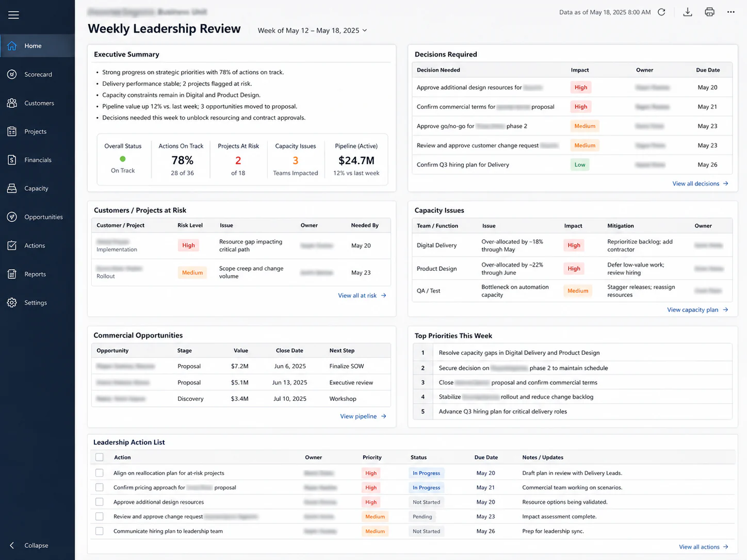Click 'View all actions' link
The width and height of the screenshot is (747, 560).
tap(704, 547)
